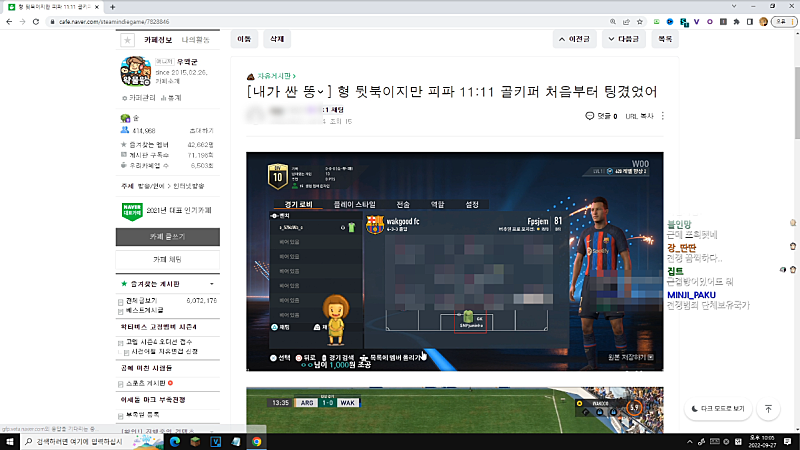800x450 pixels.
Task: Open the Chrome icon in the taskbar
Action: [256, 441]
